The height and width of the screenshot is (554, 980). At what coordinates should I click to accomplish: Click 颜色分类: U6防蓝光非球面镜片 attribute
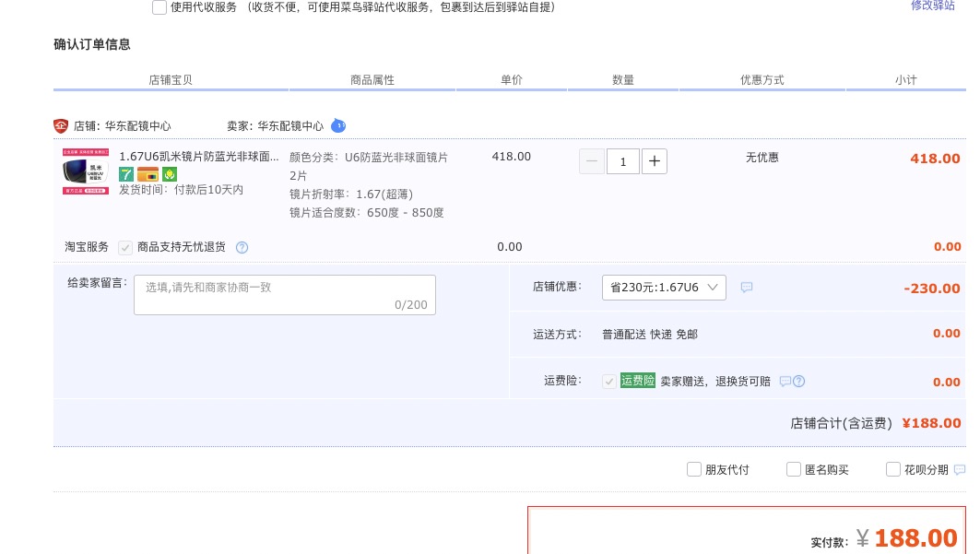pyautogui.click(x=369, y=158)
